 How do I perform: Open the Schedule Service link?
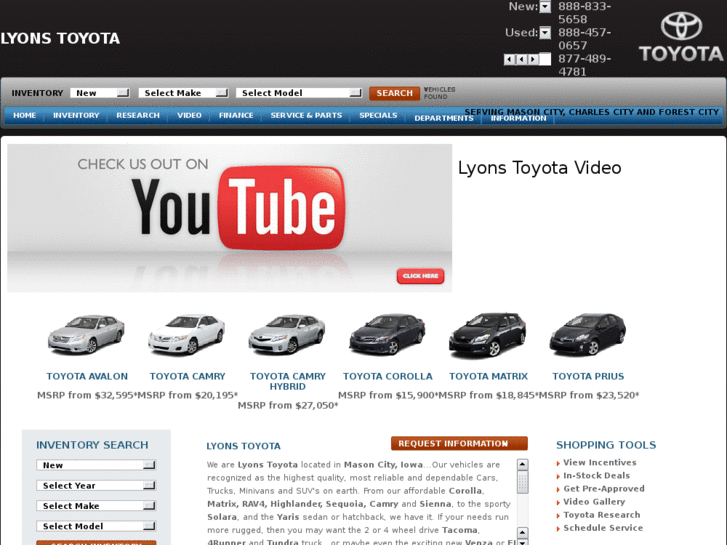[x=603, y=528]
